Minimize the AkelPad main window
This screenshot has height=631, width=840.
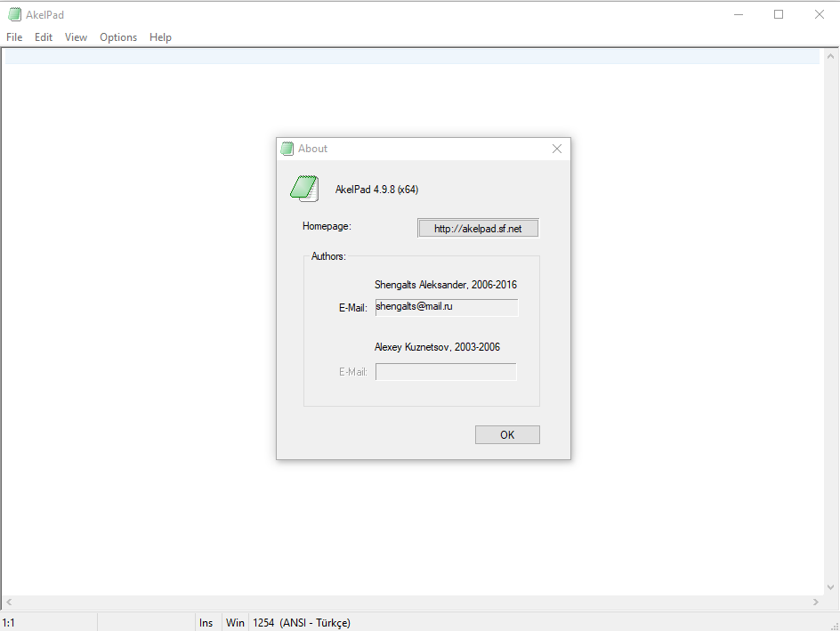739,14
